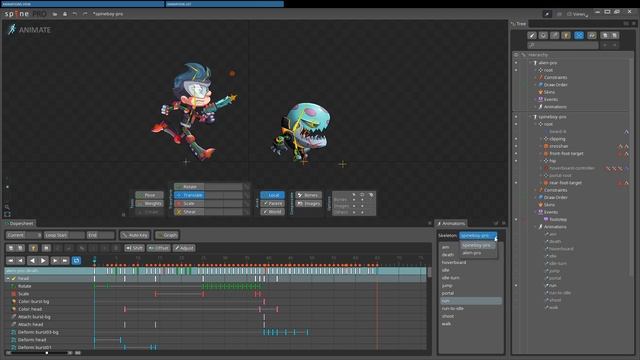The width and height of the screenshot is (640, 360).
Task: Collapse the Animations node under spineboy-pro
Action: coord(536,227)
